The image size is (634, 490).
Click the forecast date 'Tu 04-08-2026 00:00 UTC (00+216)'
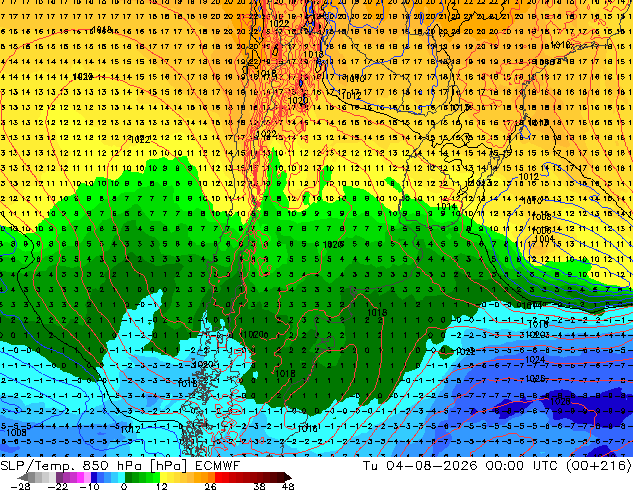(497, 466)
